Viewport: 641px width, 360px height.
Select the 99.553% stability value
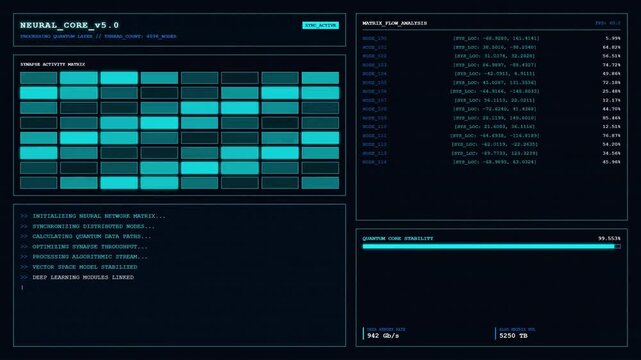pyautogui.click(x=610, y=239)
